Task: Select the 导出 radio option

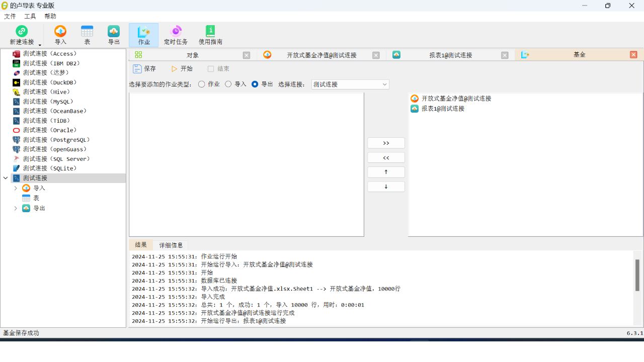Action: point(255,84)
